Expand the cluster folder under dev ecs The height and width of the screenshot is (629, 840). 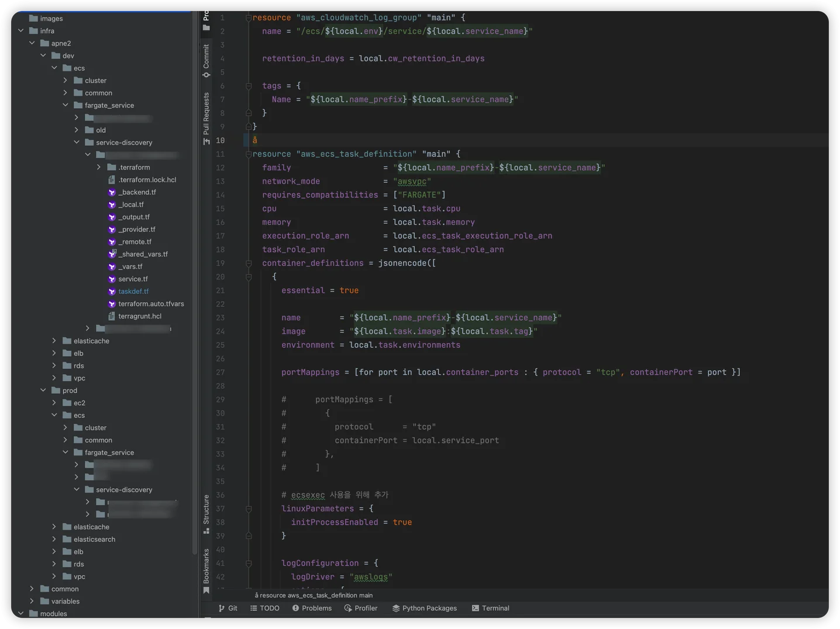(x=65, y=80)
